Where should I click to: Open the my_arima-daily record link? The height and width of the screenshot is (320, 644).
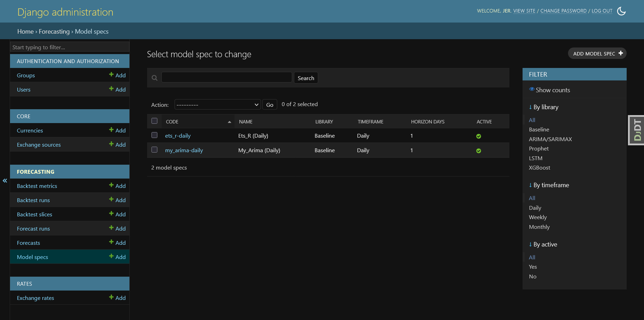(x=184, y=150)
